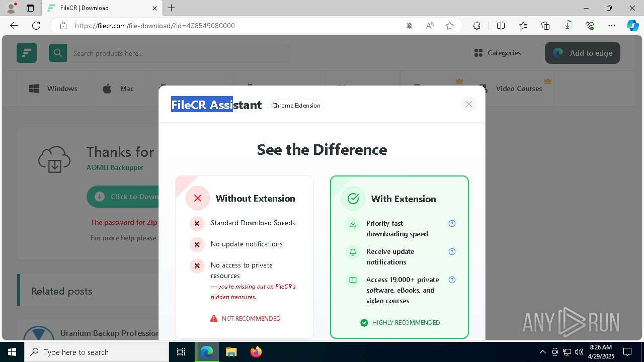Screen dimensions: 644x362
Task: Click the notifications blocked bell icon
Action: (410, 26)
